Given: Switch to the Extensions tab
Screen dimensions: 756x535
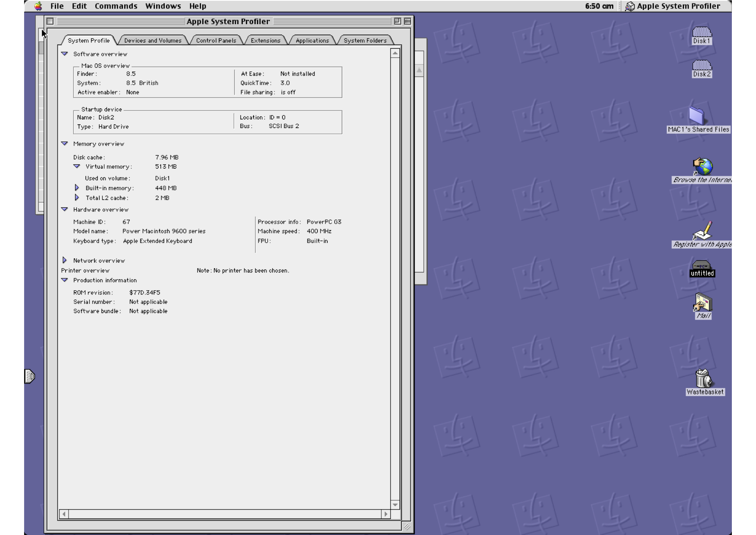Looking at the screenshot, I should click(265, 40).
